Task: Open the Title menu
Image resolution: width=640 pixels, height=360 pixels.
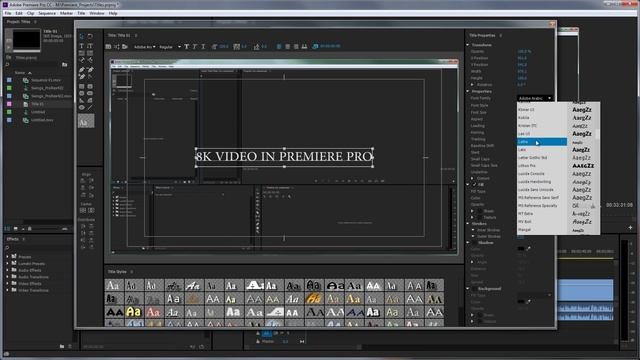Action: click(81, 13)
